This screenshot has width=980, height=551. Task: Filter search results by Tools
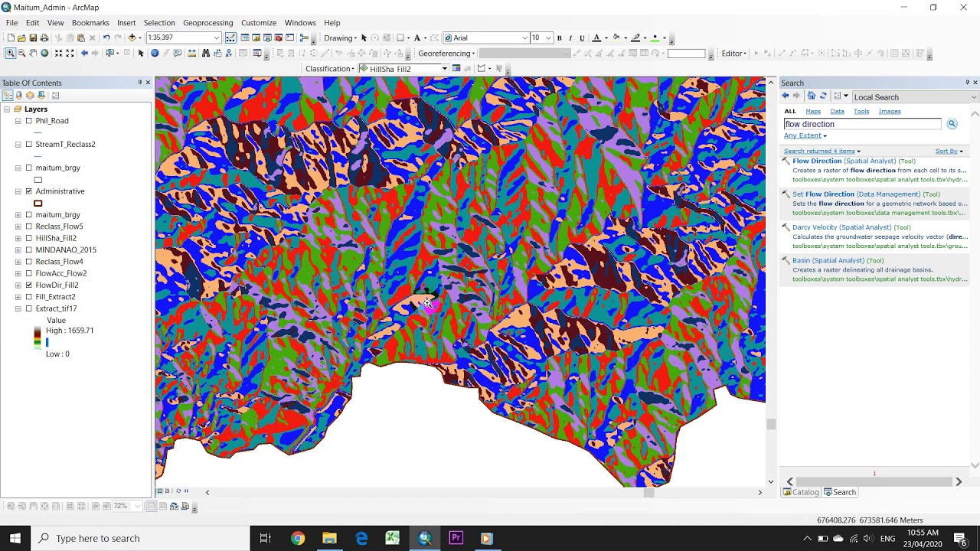pos(861,111)
